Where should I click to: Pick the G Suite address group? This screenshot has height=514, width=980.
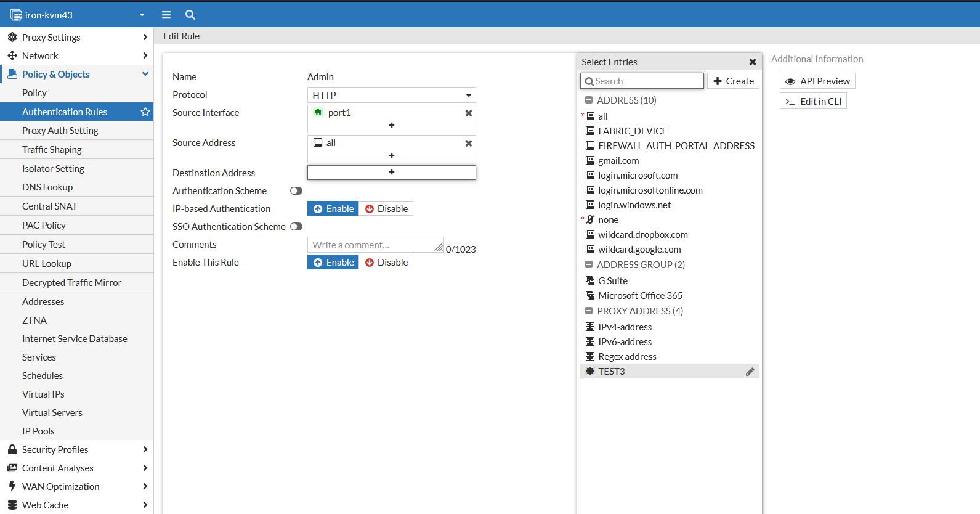pyautogui.click(x=670, y=281)
